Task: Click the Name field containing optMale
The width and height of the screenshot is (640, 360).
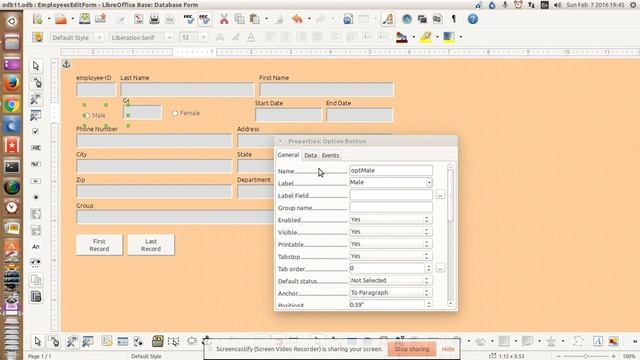Action: [x=391, y=170]
